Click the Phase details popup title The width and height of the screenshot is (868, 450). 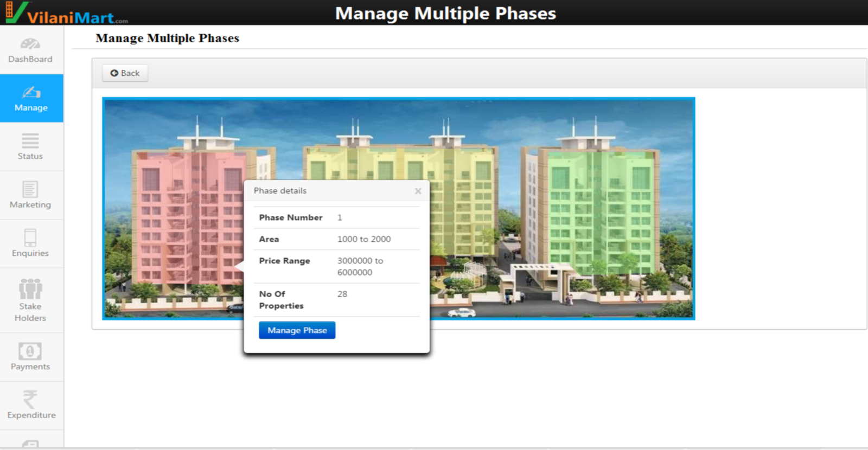click(x=280, y=191)
